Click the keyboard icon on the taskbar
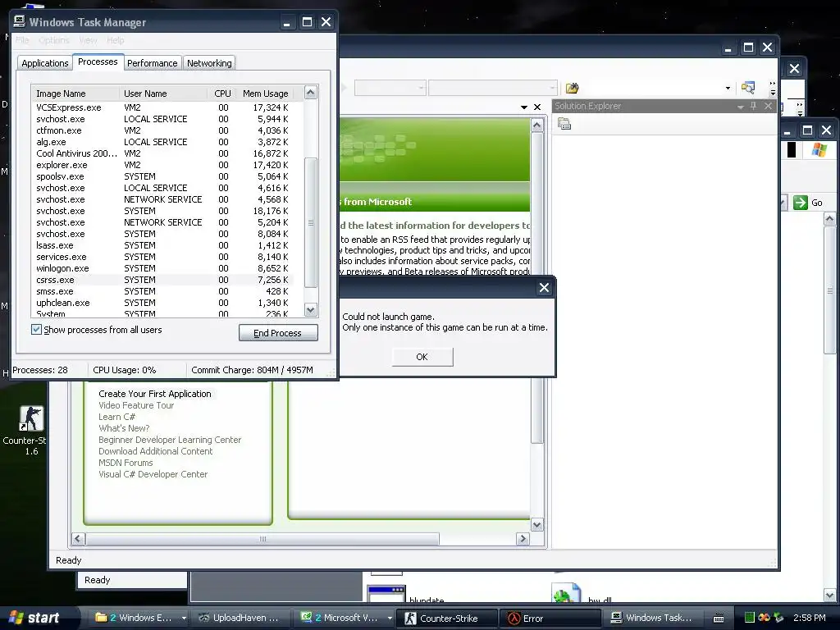The height and width of the screenshot is (630, 840). point(719,619)
